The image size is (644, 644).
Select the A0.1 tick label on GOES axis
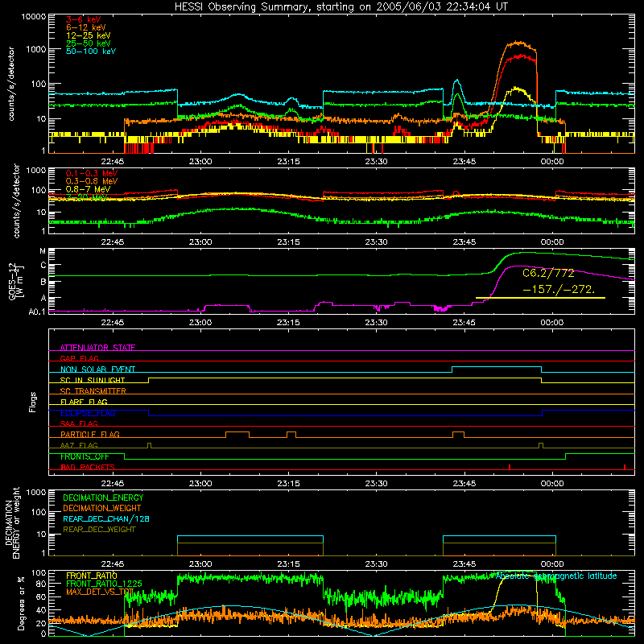[36, 312]
